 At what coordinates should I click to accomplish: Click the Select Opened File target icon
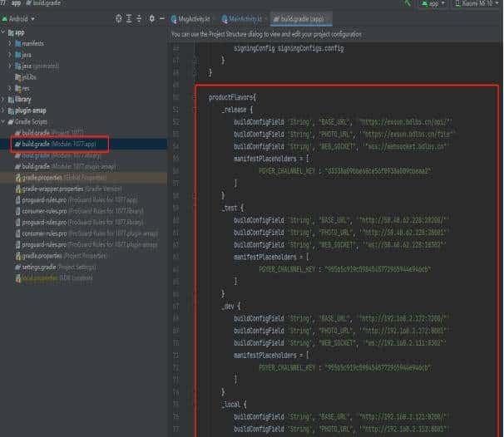pos(118,18)
